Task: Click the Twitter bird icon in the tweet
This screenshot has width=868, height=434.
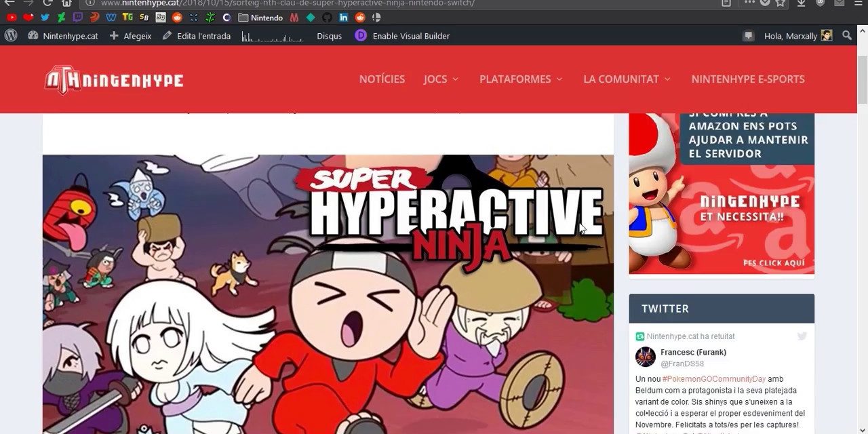Action: pyautogui.click(x=802, y=336)
